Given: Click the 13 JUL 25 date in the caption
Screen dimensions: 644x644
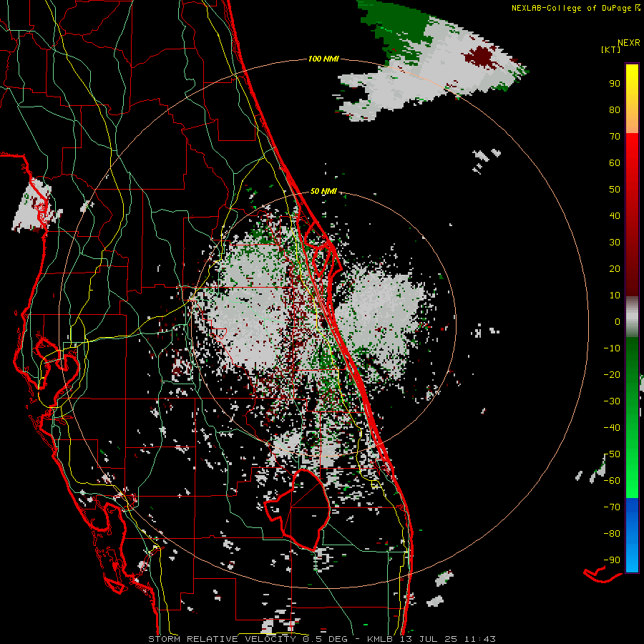Looking at the screenshot, I should 429,639.
